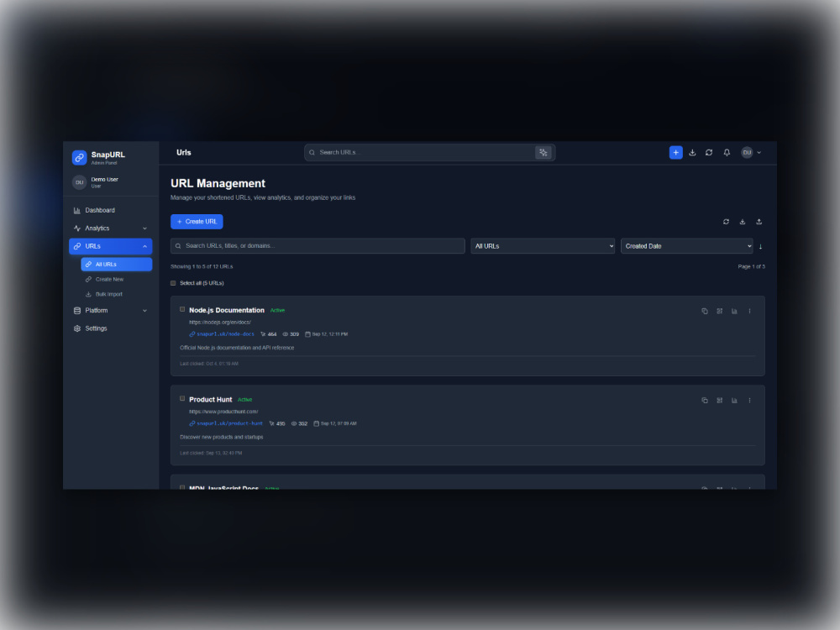Select the Product Hunt checkbox
Viewport: 840px width, 630px height.
pyautogui.click(x=182, y=399)
